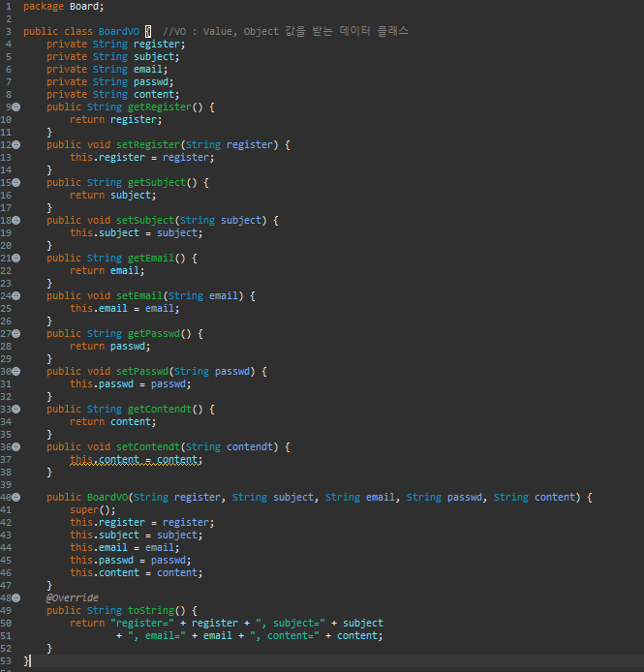
Task: Collapse the getEmail method fold marker
Action: tap(16, 258)
